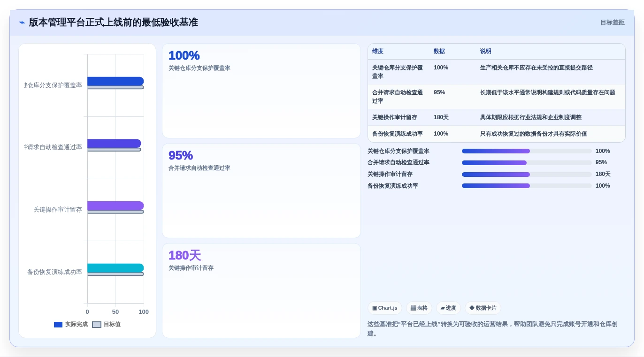Click 180天 value beside the progress bar
Viewport: 644px width, 357px height.
pos(603,175)
